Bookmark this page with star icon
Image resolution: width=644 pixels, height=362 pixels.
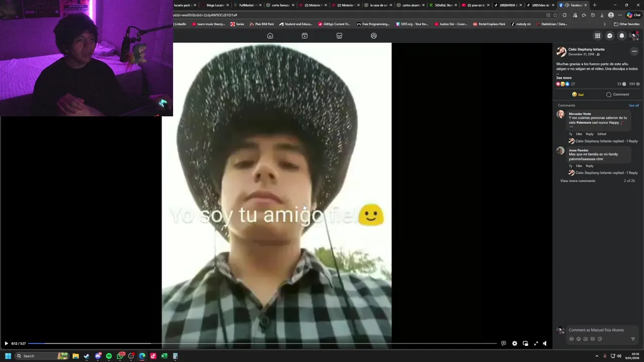[x=555, y=15]
